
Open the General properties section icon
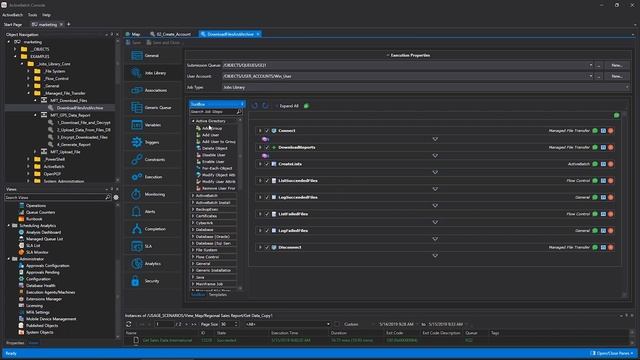pyautogui.click(x=137, y=56)
